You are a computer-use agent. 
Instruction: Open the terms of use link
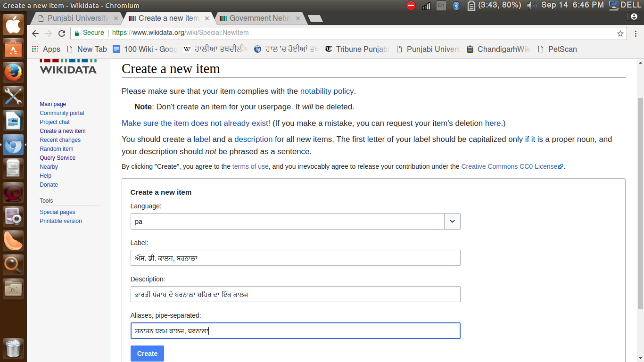[250, 166]
